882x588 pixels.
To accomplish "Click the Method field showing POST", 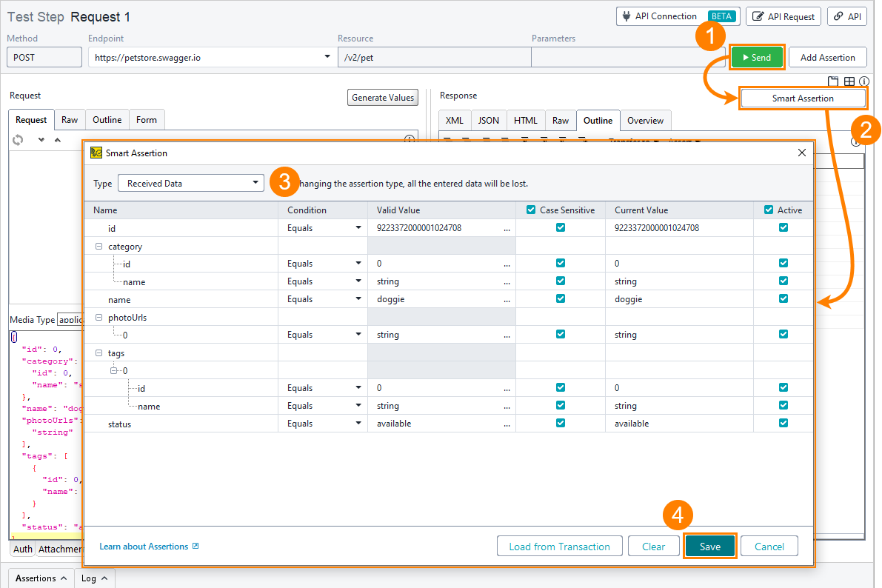I will [44, 58].
